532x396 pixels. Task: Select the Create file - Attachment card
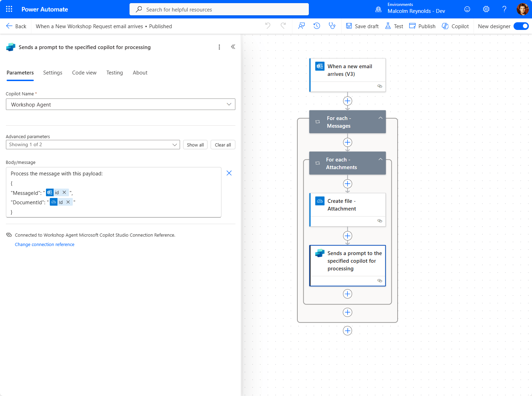[348, 209]
